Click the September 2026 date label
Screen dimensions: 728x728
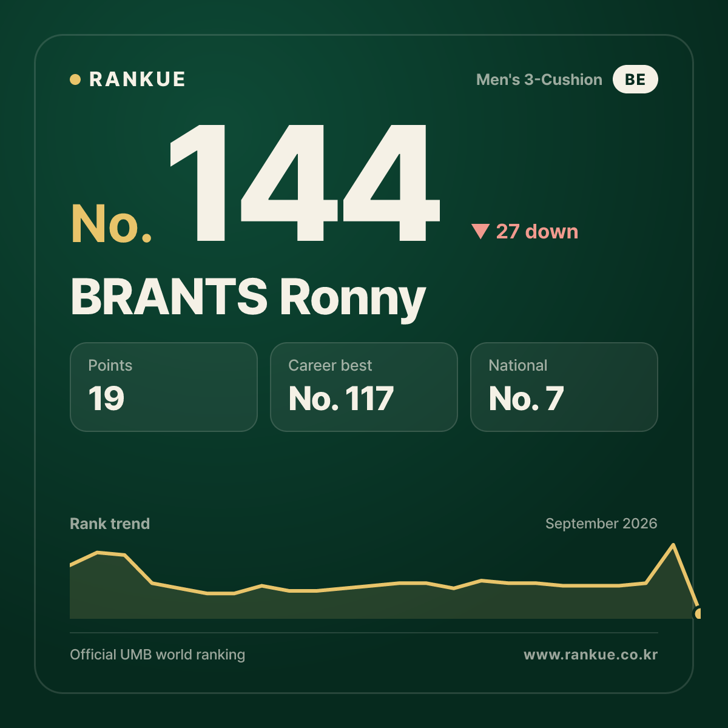coord(601,524)
